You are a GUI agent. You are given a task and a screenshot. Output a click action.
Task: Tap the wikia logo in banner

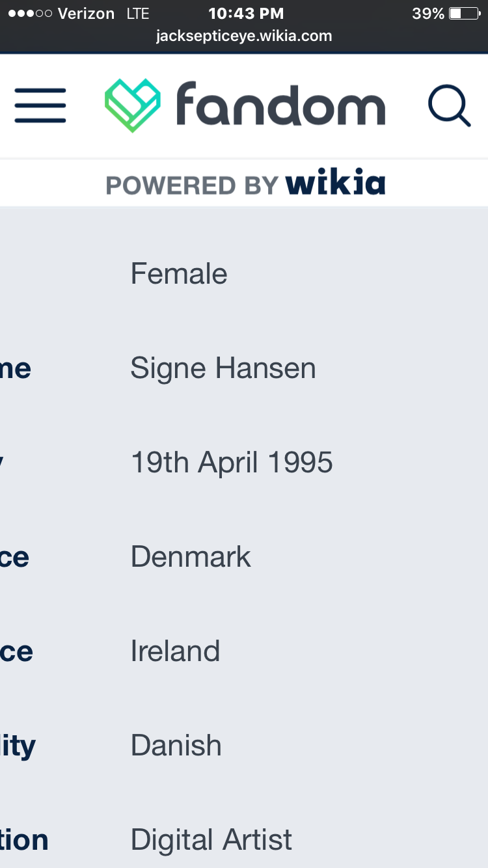click(x=336, y=183)
